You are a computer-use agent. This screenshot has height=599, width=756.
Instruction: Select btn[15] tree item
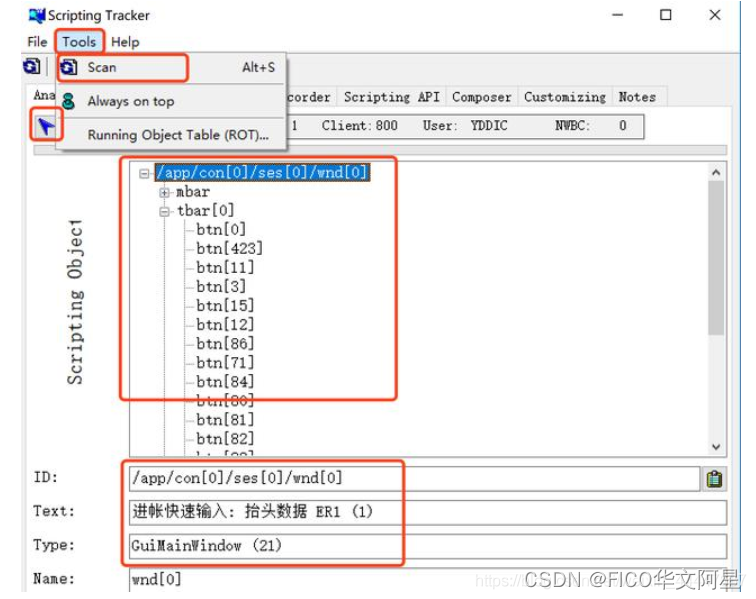coord(225,306)
